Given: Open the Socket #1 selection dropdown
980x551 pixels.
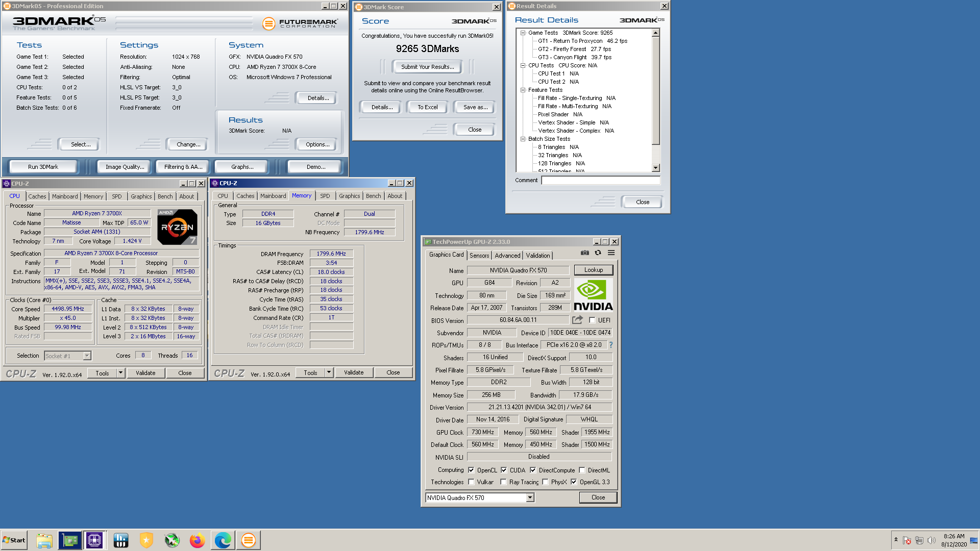Looking at the screenshot, I should (x=87, y=356).
